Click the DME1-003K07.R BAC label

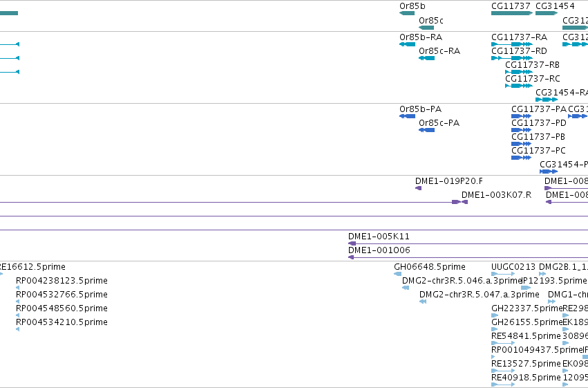(496, 195)
